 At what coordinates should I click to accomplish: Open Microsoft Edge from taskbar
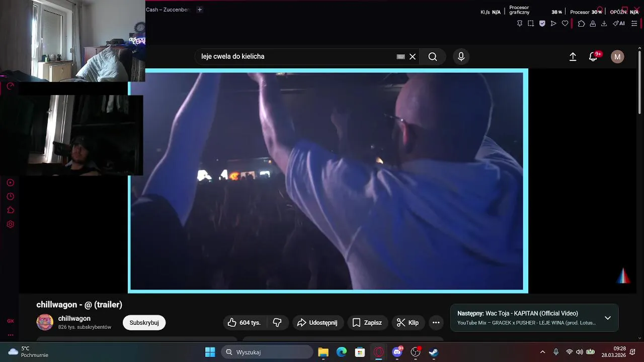tap(342, 352)
